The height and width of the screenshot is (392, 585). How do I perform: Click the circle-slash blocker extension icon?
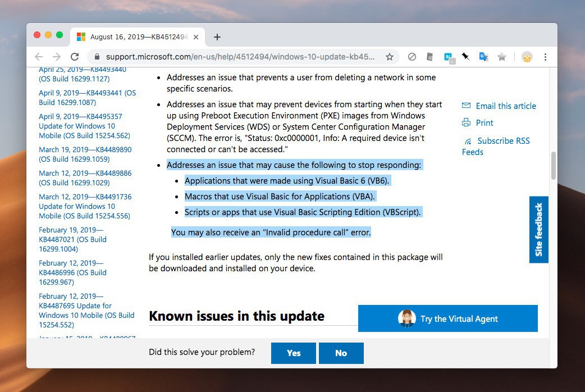412,57
